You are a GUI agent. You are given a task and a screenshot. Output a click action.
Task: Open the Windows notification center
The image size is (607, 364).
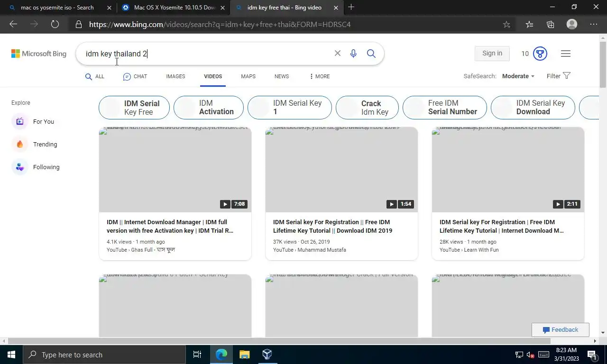pyautogui.click(x=592, y=355)
